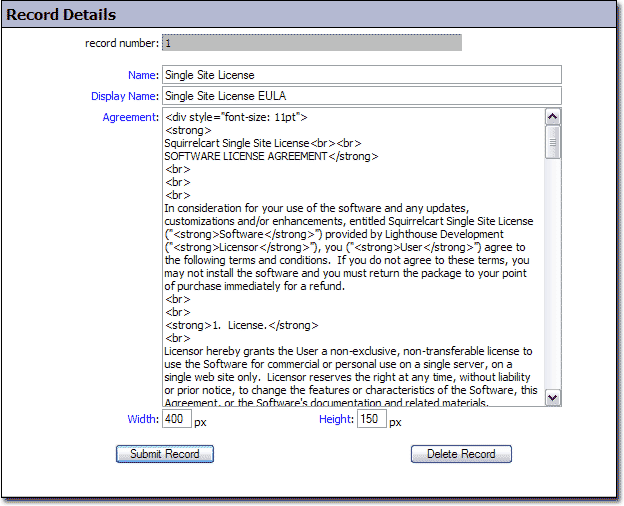624x506 pixels.
Task: Click the blue Agreement label
Action: [x=130, y=118]
